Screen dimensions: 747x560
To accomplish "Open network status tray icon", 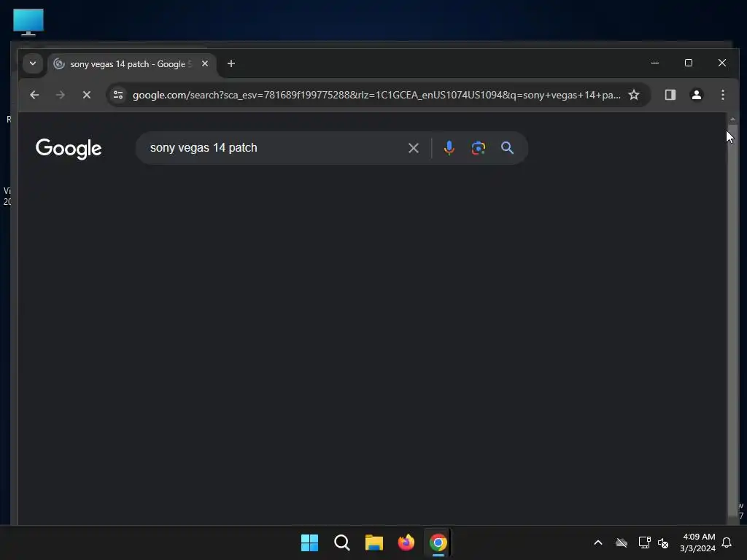I will 645,542.
